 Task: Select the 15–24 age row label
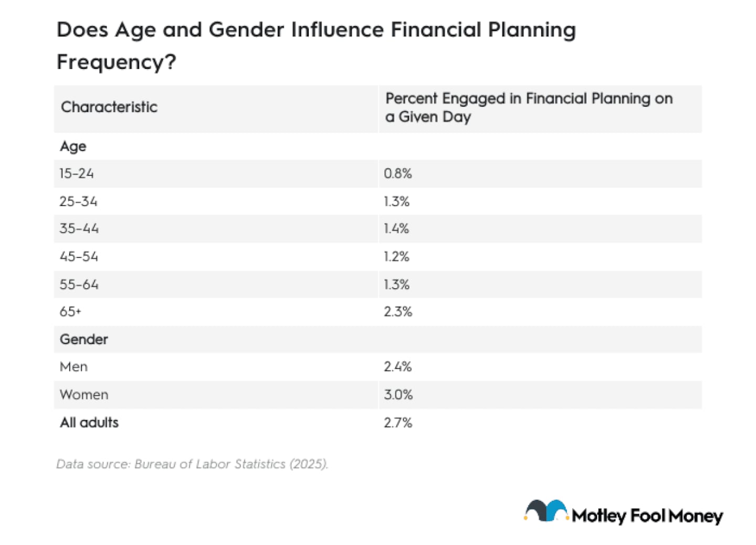point(77,174)
